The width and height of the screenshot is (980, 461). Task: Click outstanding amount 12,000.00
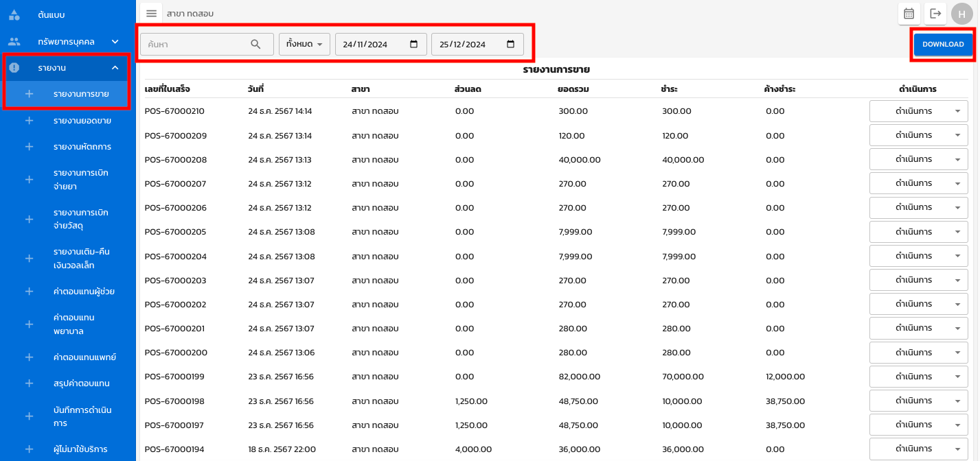pyautogui.click(x=786, y=377)
